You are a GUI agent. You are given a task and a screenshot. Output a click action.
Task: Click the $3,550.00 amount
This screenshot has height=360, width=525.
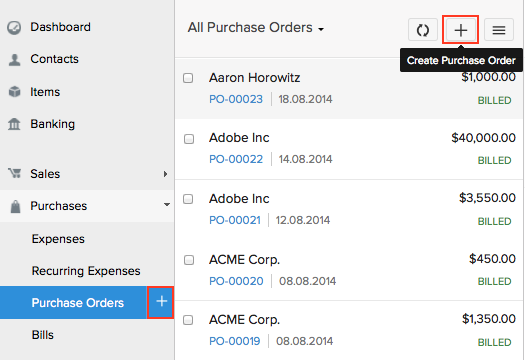pyautogui.click(x=487, y=198)
